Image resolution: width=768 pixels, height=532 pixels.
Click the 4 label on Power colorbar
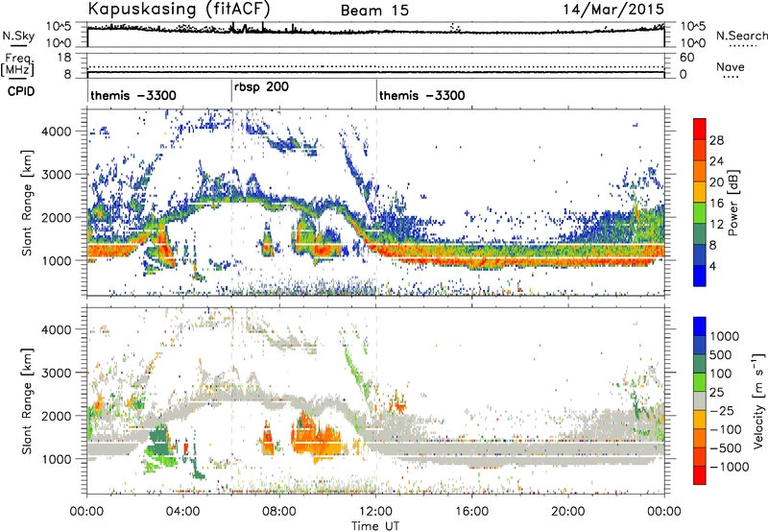(x=713, y=266)
